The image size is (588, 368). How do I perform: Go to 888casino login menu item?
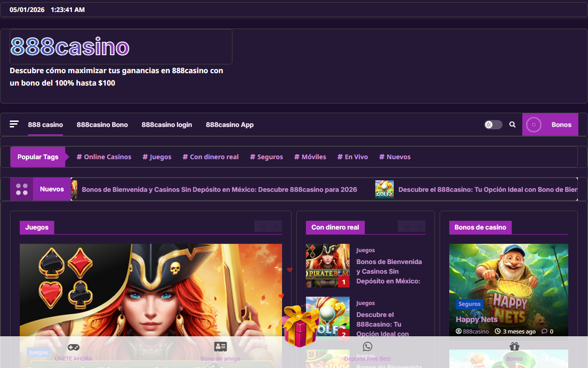click(x=167, y=125)
